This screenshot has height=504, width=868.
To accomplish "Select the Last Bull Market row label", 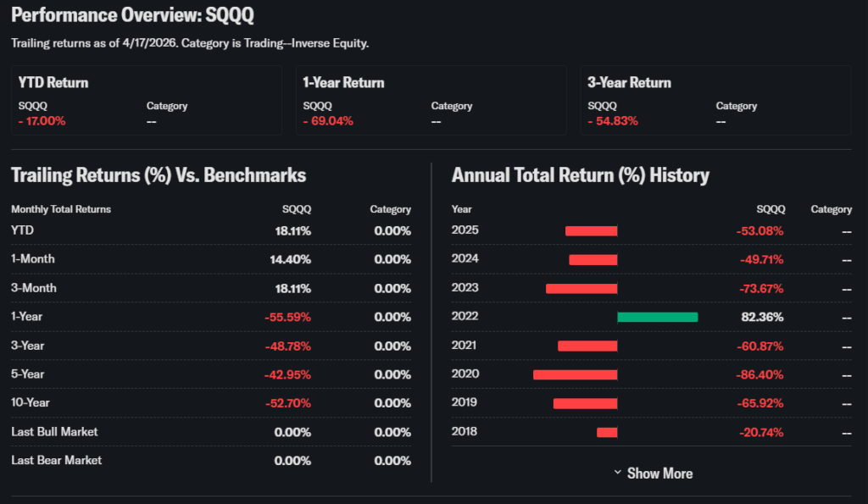I will click(54, 432).
